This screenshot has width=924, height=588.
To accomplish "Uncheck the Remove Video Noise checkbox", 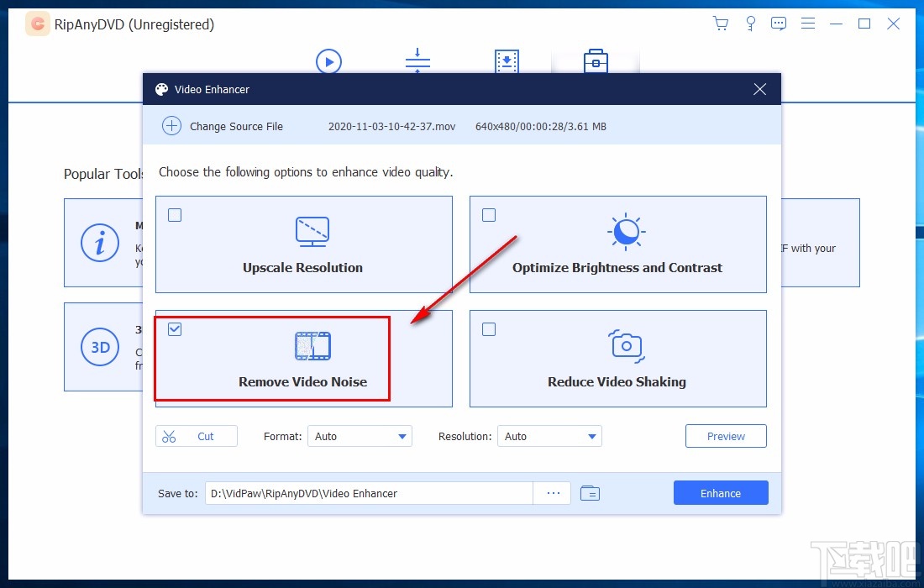I will [175, 329].
